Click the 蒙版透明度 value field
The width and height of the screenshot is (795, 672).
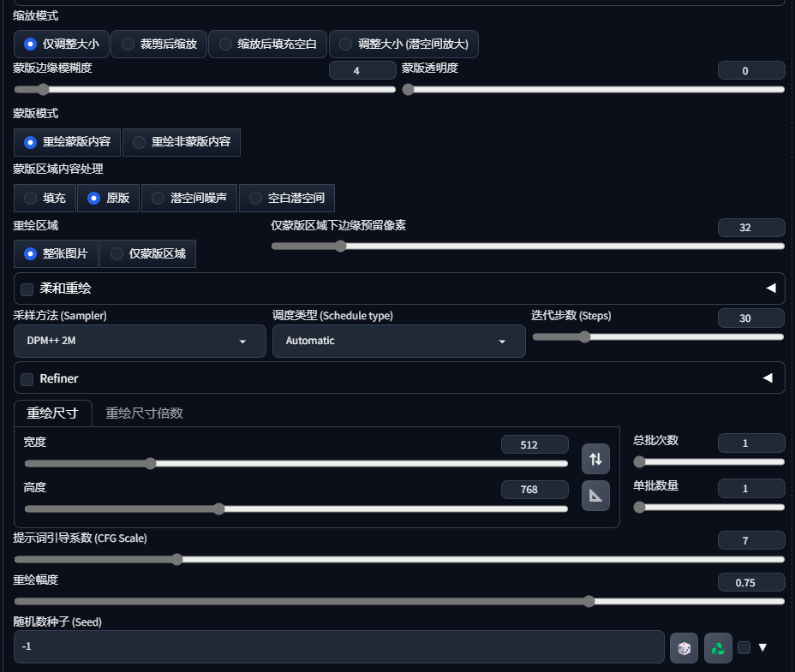(x=751, y=70)
